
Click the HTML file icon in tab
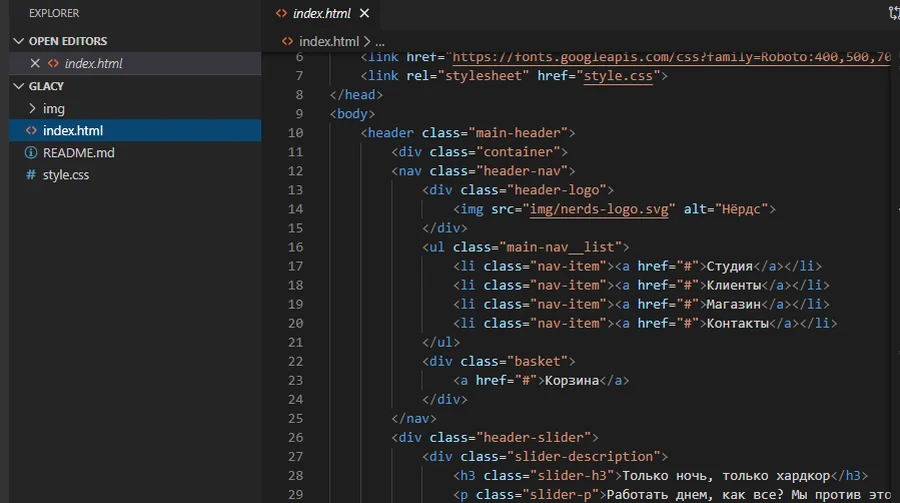(281, 13)
